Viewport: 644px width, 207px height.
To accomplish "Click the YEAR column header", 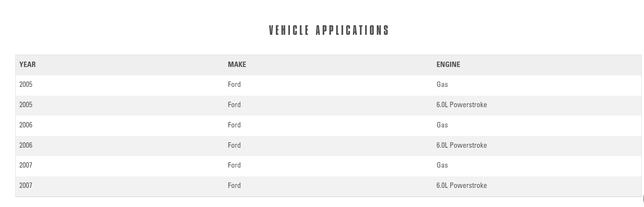I will click(x=28, y=64).
